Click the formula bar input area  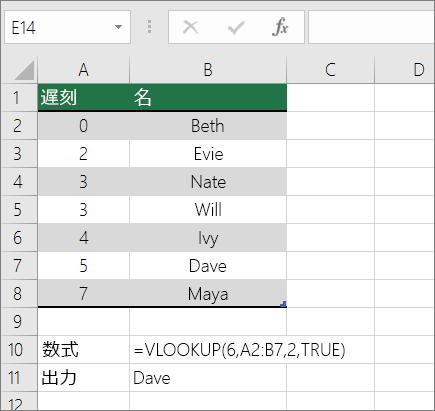pyautogui.click(x=371, y=27)
